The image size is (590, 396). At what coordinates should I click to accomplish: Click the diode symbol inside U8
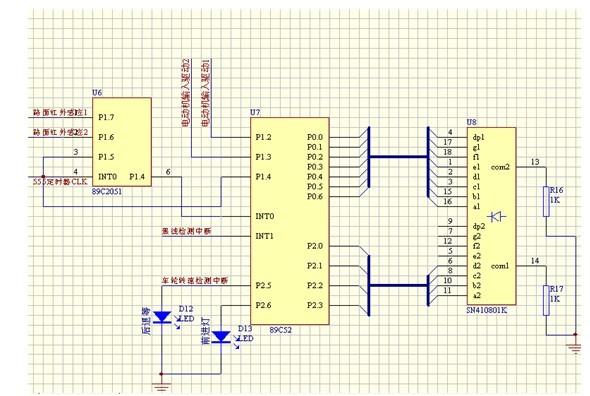pyautogui.click(x=496, y=216)
